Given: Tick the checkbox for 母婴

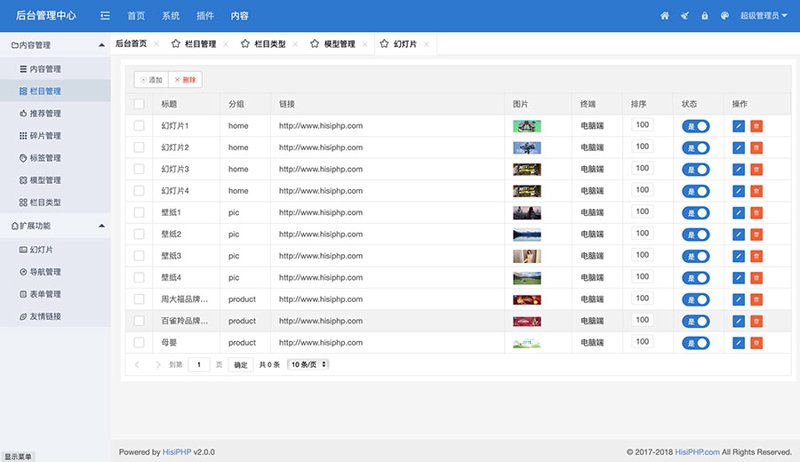Looking at the screenshot, I should (x=139, y=343).
